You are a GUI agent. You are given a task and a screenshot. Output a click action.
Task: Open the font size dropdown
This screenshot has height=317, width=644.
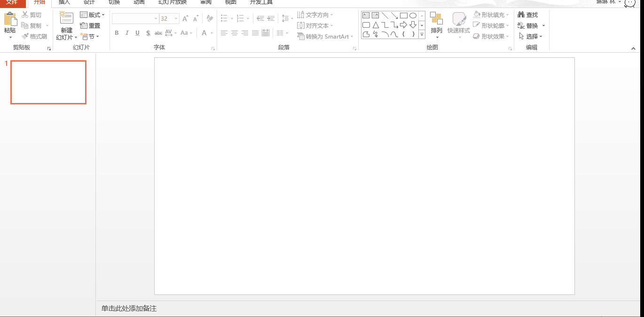click(176, 18)
